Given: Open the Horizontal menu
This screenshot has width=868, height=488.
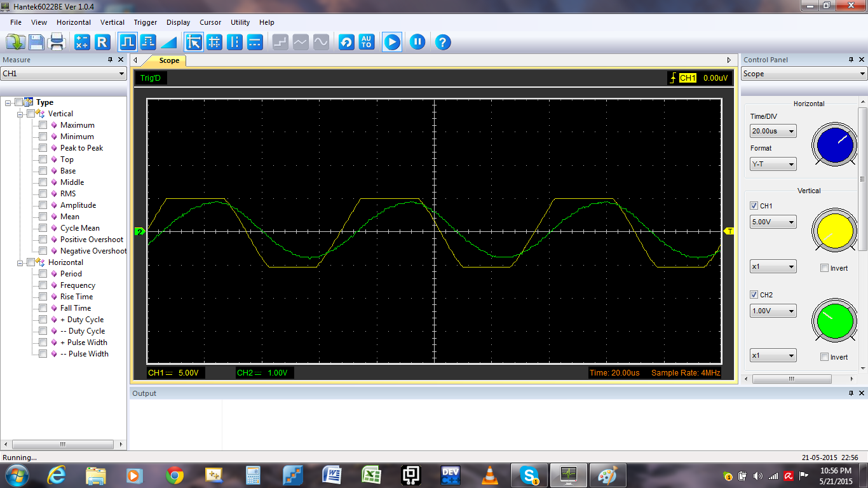Looking at the screenshot, I should 74,22.
